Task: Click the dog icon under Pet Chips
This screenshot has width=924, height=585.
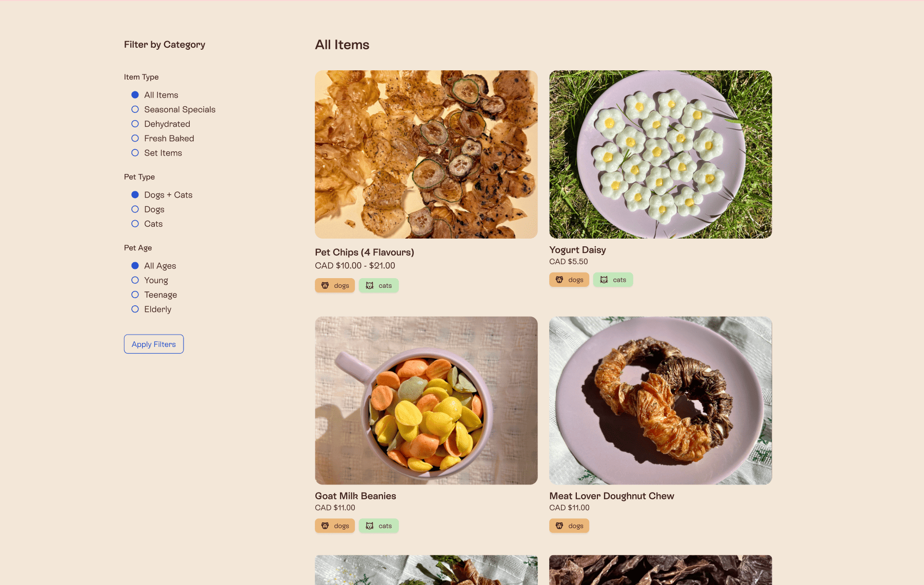Action: (x=325, y=285)
